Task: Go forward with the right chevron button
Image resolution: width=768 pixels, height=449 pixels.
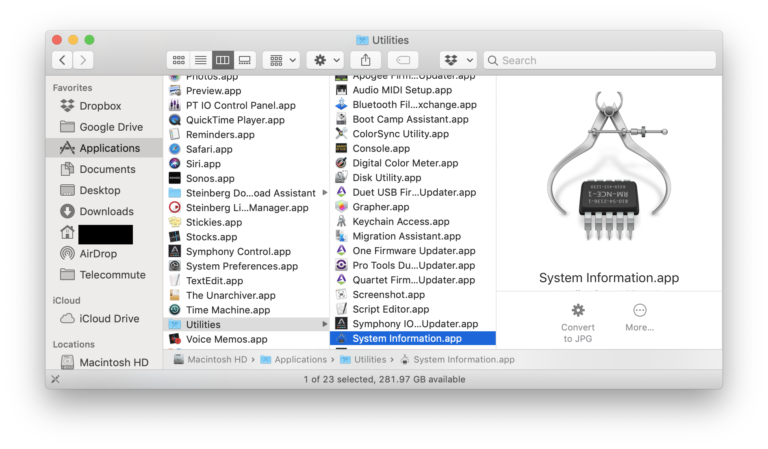Action: click(x=83, y=60)
